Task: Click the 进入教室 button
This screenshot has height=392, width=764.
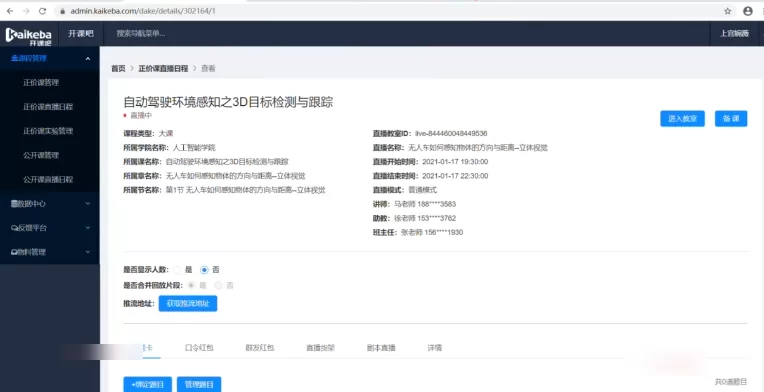Action: pyautogui.click(x=682, y=119)
